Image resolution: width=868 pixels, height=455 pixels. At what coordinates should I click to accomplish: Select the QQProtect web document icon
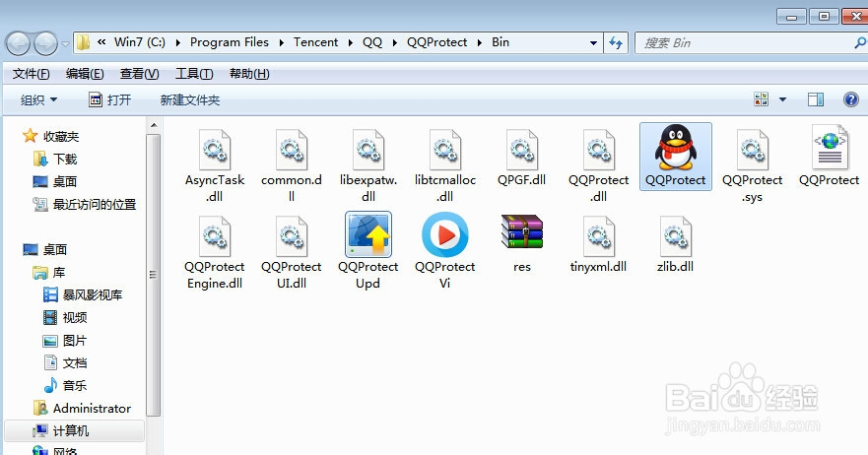pos(830,148)
